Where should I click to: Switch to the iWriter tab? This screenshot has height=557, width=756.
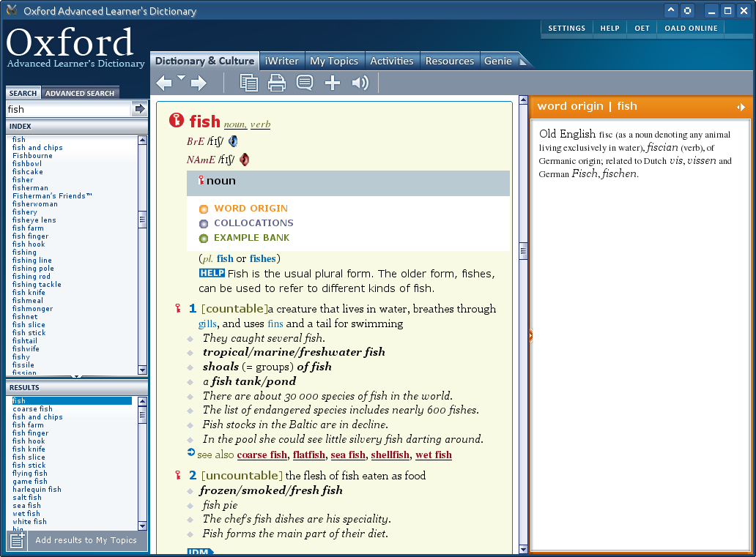tap(281, 61)
